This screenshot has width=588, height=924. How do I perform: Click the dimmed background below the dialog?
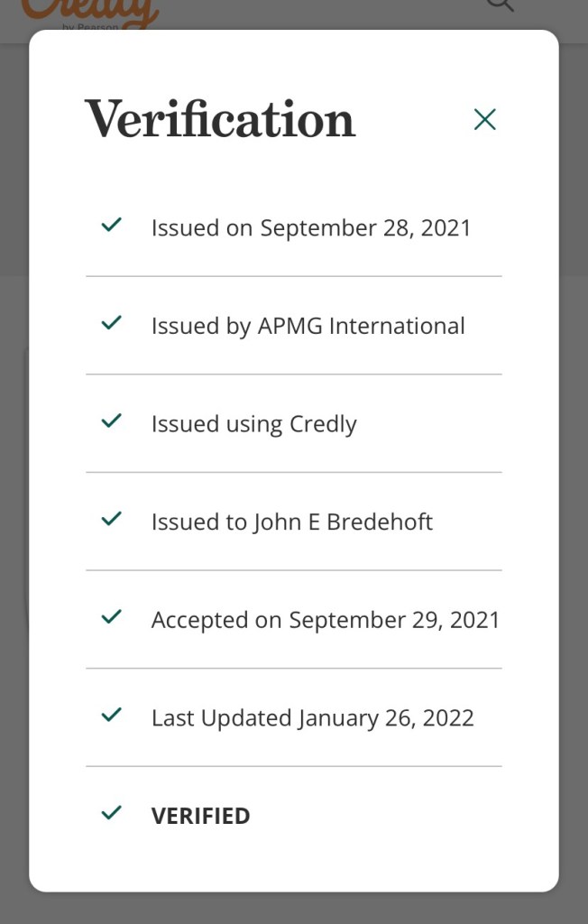coord(294,908)
